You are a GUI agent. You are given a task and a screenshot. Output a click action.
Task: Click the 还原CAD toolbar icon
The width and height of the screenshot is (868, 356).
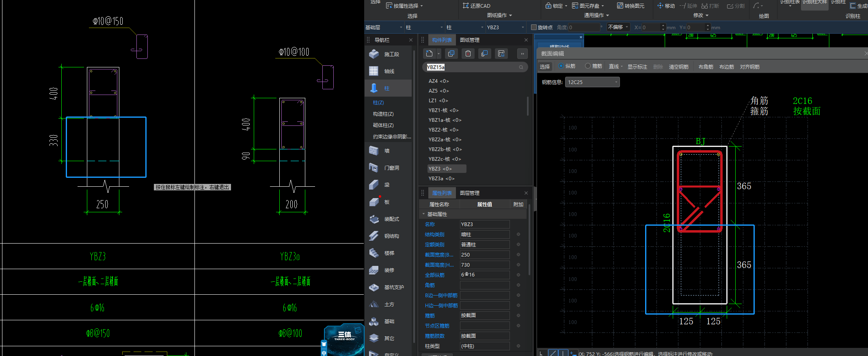[466, 6]
